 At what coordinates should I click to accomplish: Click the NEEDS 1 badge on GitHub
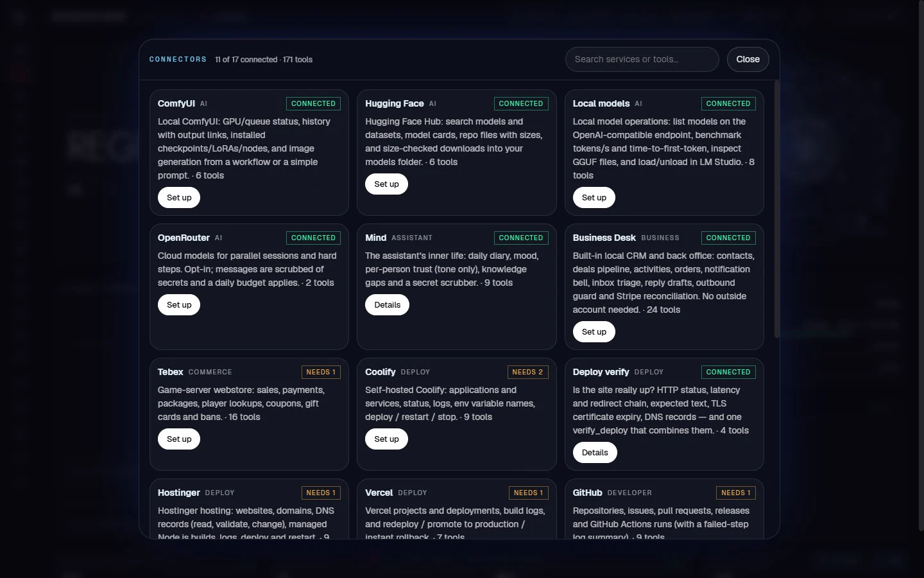click(736, 493)
